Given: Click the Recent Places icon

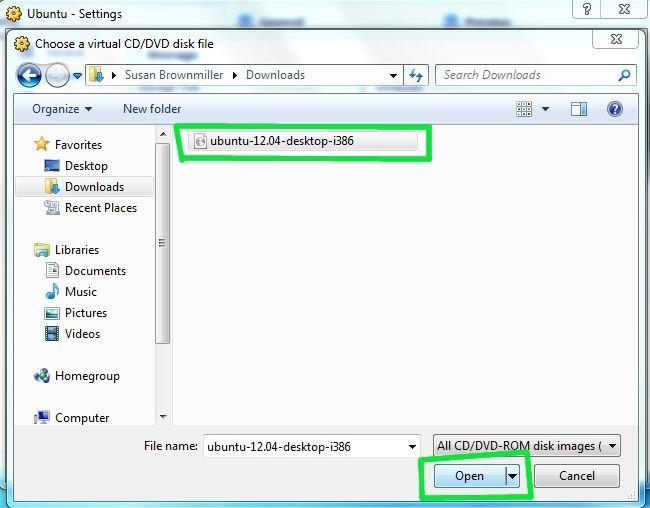Looking at the screenshot, I should click(52, 207).
